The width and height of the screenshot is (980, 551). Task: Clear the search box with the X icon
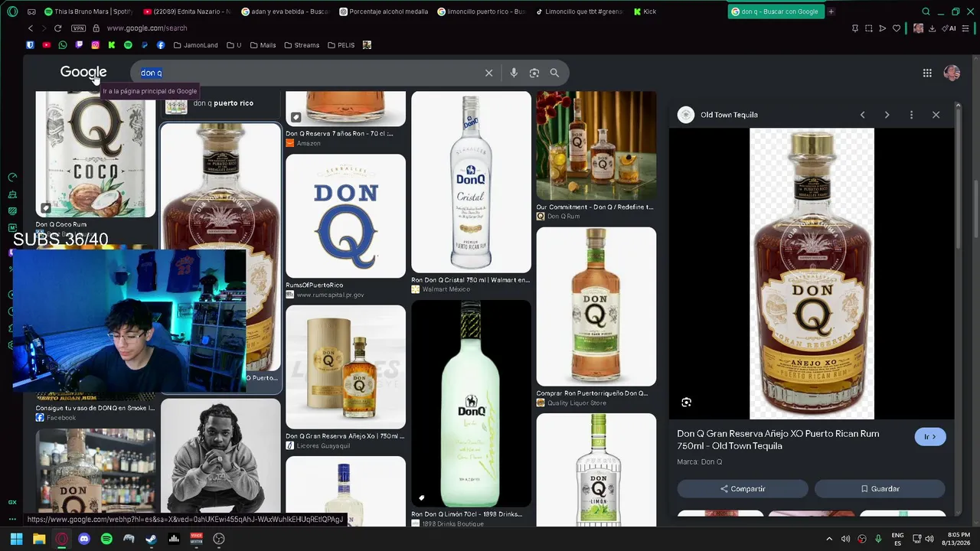pyautogui.click(x=488, y=73)
